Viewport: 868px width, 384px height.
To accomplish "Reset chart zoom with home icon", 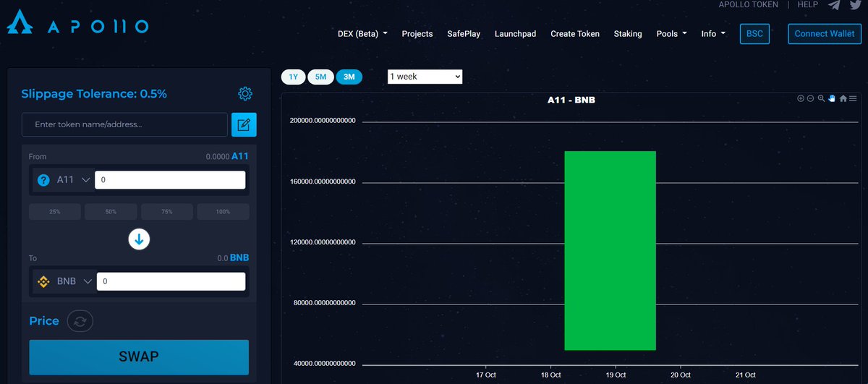I will 843,98.
